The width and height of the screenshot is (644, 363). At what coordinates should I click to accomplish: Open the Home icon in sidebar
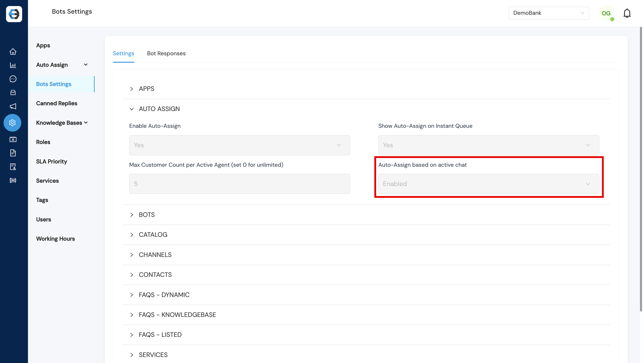click(x=13, y=52)
